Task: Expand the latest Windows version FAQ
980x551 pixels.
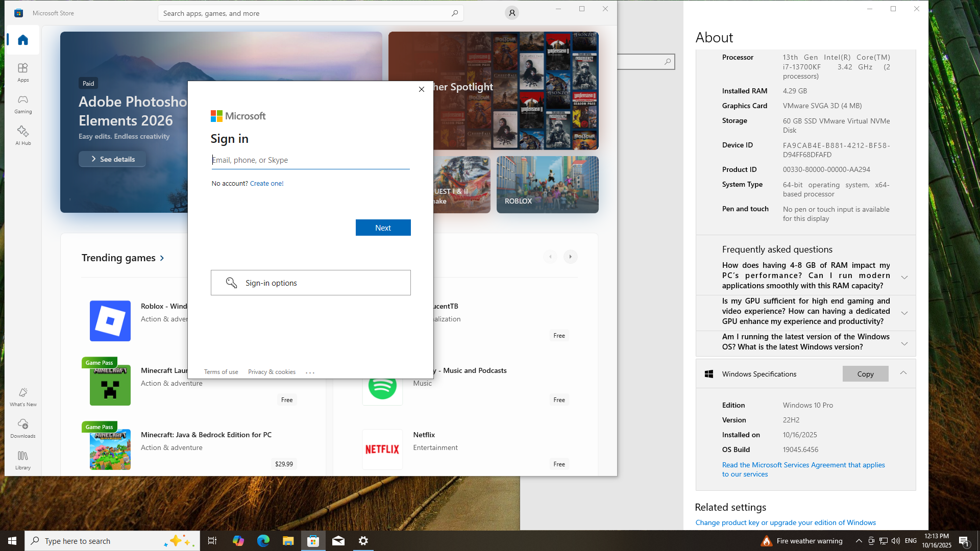Action: [x=904, y=343]
